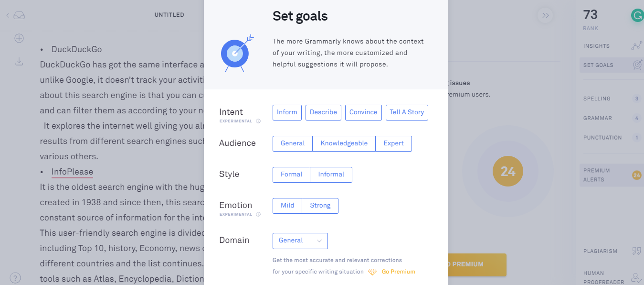Collapse the sidebar with double-chevron button
The image size is (644, 285).
(x=545, y=16)
